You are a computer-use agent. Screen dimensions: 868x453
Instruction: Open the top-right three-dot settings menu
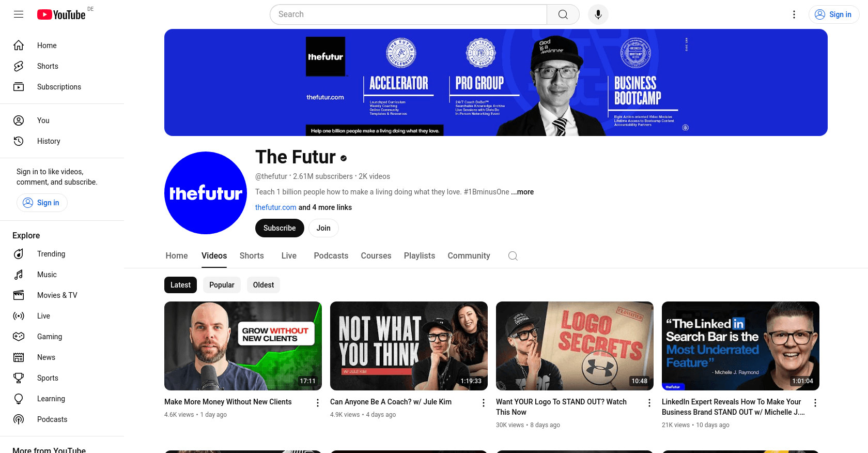(x=794, y=14)
